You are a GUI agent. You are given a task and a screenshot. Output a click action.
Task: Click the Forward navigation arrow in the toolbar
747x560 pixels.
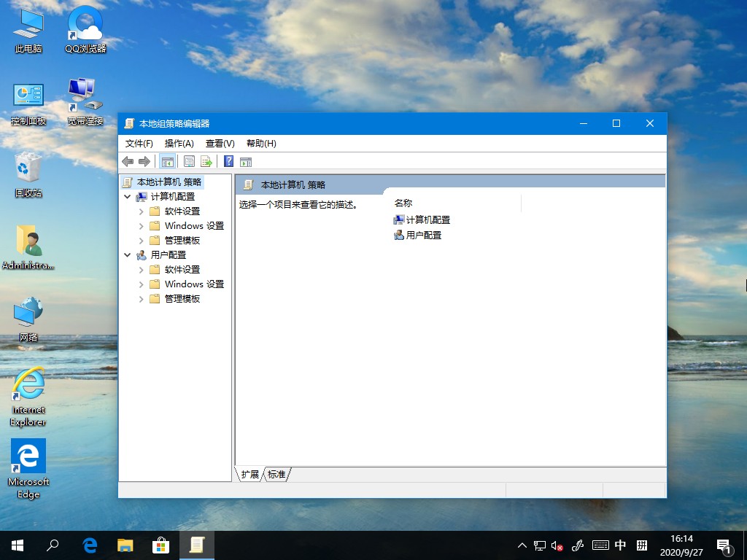click(144, 161)
